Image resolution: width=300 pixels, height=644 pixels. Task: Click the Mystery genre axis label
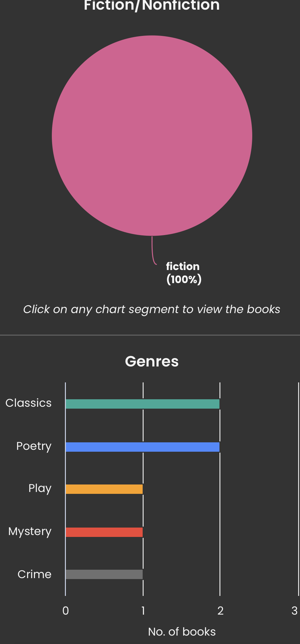(30, 531)
